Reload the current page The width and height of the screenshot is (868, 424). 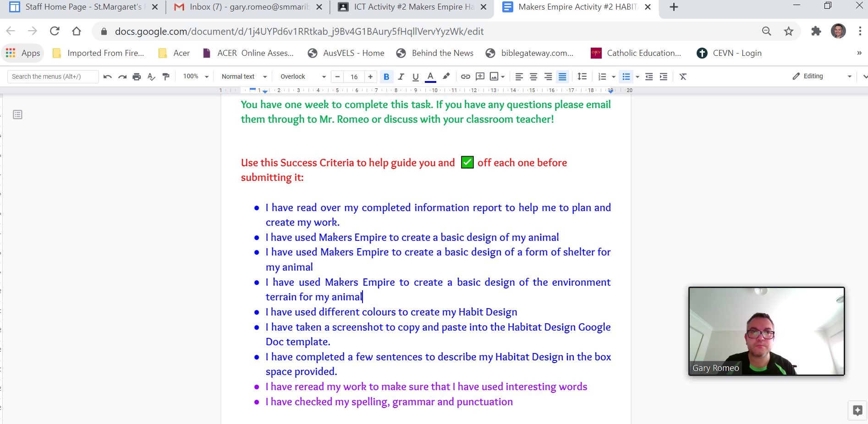pyautogui.click(x=55, y=31)
